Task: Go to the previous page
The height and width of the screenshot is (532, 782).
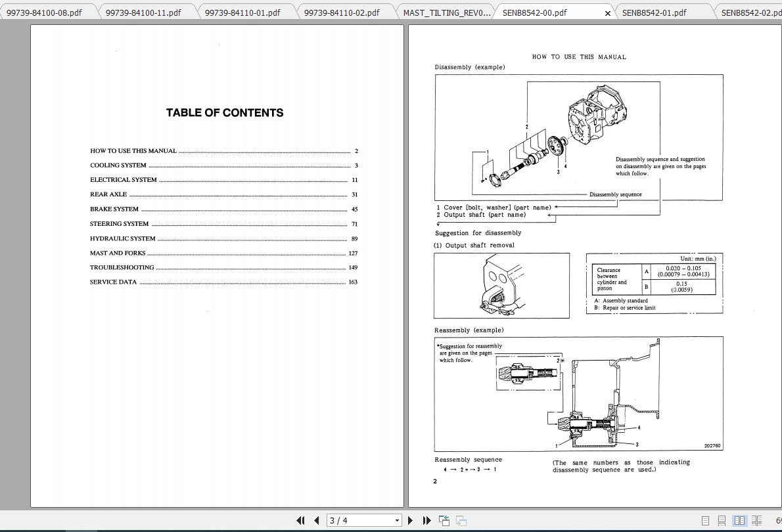Action: [316, 520]
